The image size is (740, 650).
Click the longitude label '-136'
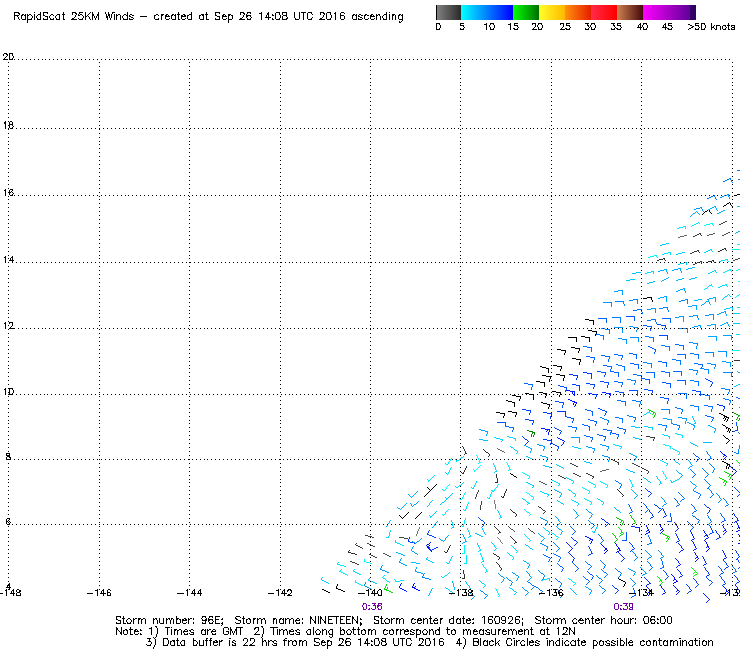coord(551,593)
